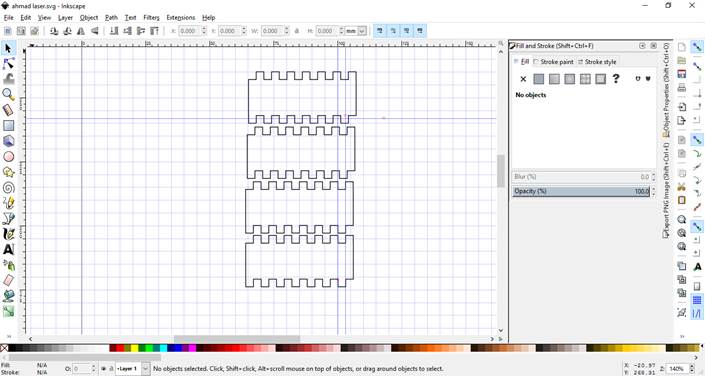The width and height of the screenshot is (705, 376).
Task: Toggle move patterns affect button
Action: [x=420, y=31]
